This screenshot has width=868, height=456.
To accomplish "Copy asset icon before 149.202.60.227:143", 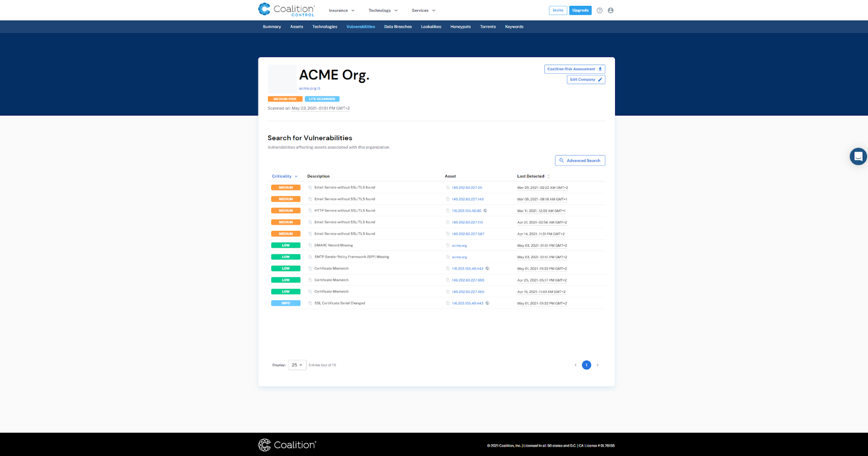I will coord(448,199).
